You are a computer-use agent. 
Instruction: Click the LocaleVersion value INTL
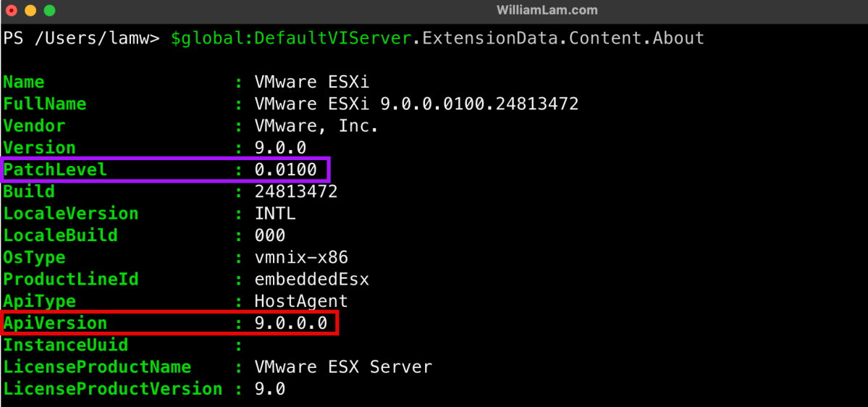coord(275,214)
